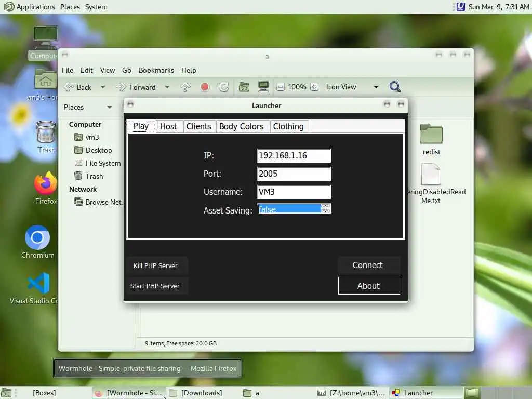Screen dimensions: 532x399
Task: Click show desktop icon in bottom panel
Action: pos(6,393)
